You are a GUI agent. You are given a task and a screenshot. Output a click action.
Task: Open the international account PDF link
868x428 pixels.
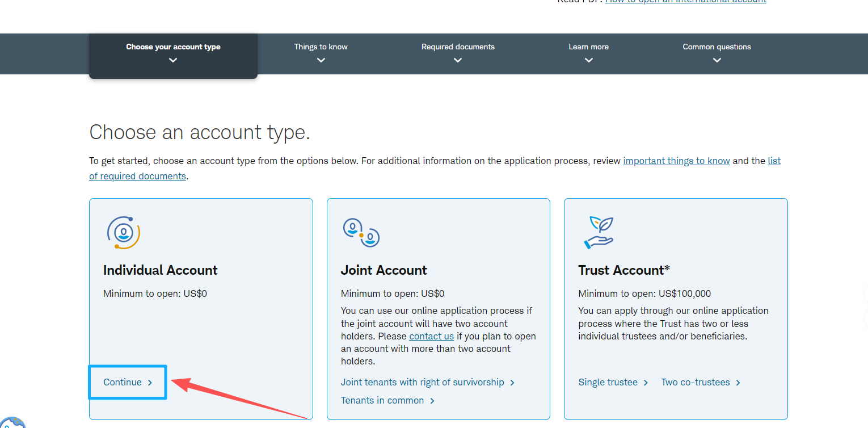(685, 2)
